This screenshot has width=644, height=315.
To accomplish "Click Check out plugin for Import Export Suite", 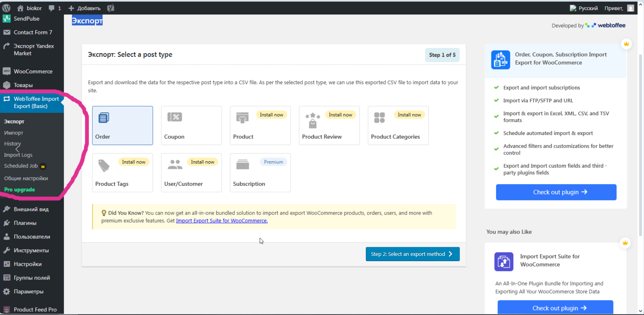I will [556, 308].
